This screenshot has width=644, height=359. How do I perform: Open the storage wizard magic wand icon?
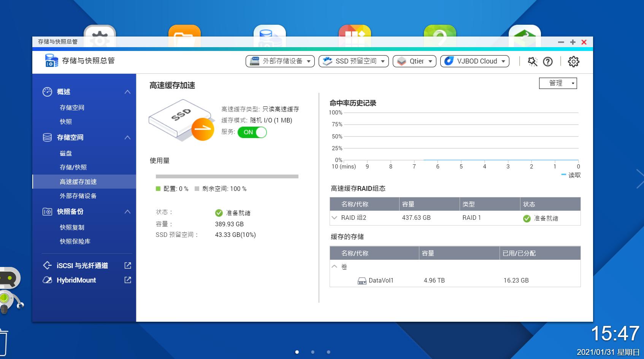(532, 61)
